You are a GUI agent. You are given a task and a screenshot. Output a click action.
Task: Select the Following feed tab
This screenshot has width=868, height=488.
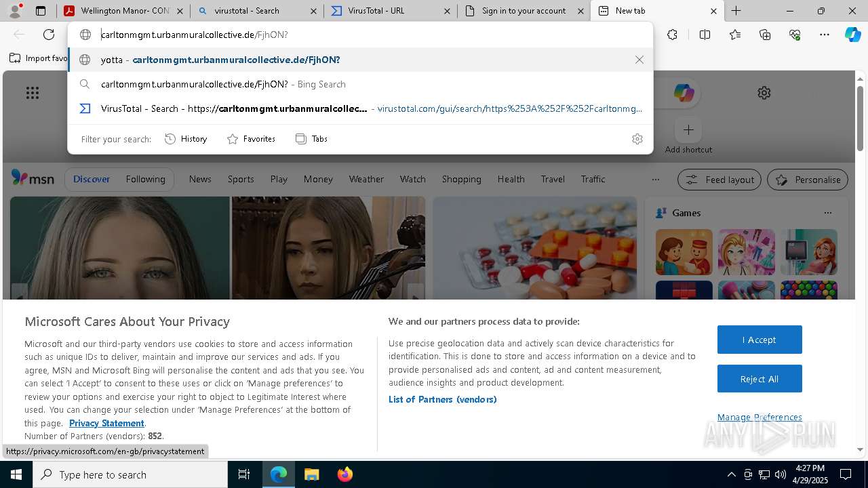pos(145,179)
